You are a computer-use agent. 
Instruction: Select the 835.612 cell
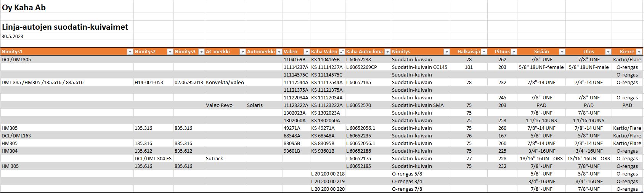(189, 151)
